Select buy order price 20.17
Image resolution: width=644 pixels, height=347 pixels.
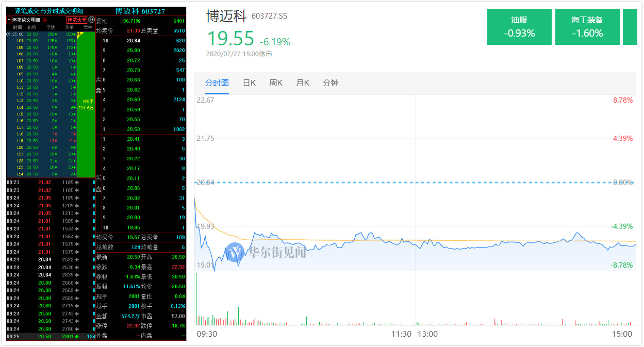click(133, 169)
